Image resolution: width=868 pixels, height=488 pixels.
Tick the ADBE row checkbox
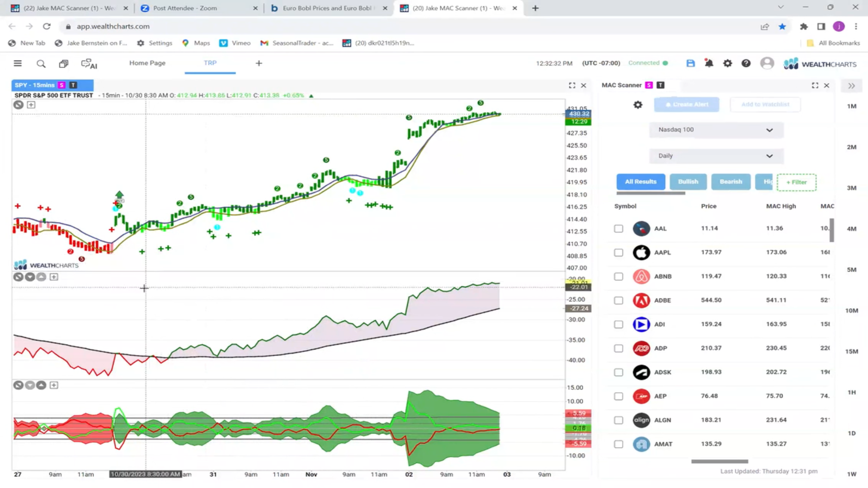(618, 300)
